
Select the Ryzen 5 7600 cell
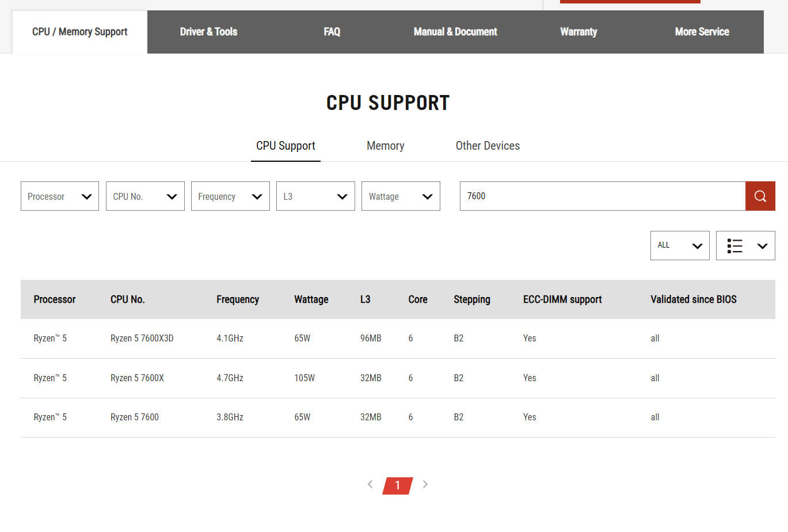pos(135,417)
